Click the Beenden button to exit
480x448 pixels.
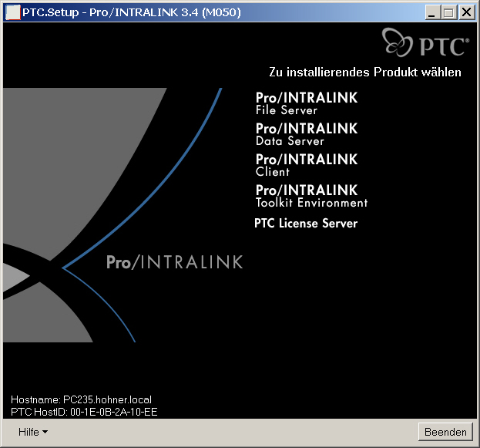(445, 432)
